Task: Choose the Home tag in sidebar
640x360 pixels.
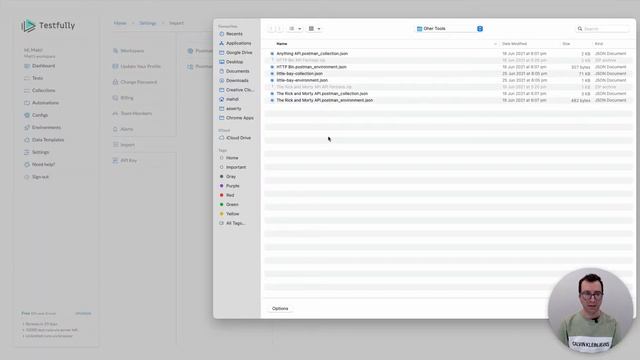Action: coord(232,158)
